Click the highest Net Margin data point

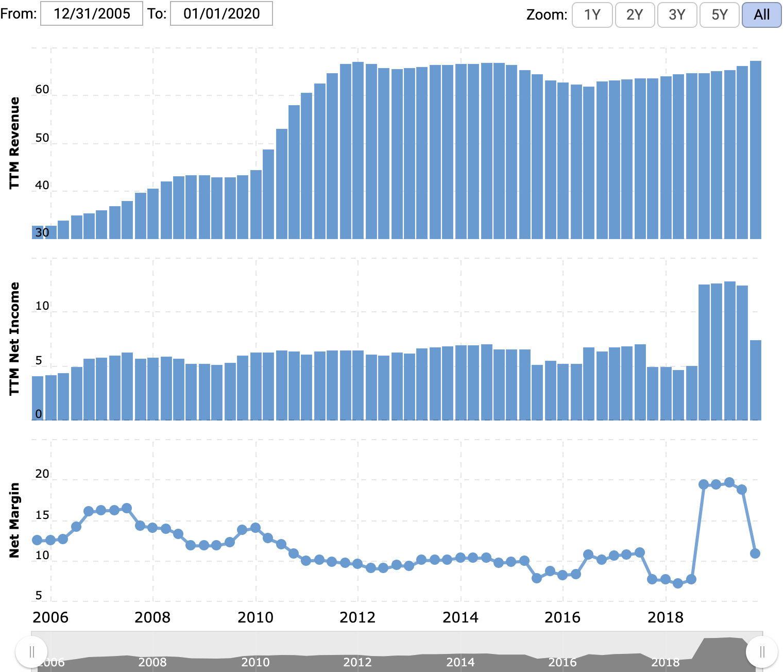click(729, 482)
